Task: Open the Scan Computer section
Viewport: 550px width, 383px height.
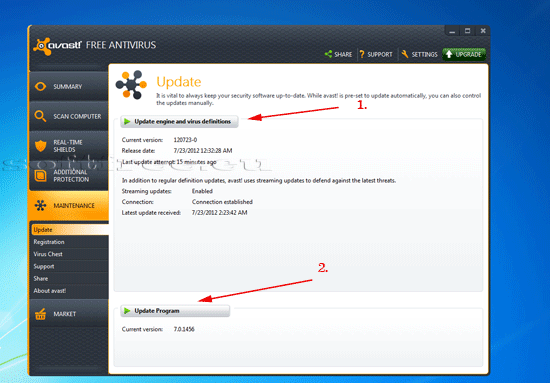Action: (69, 116)
